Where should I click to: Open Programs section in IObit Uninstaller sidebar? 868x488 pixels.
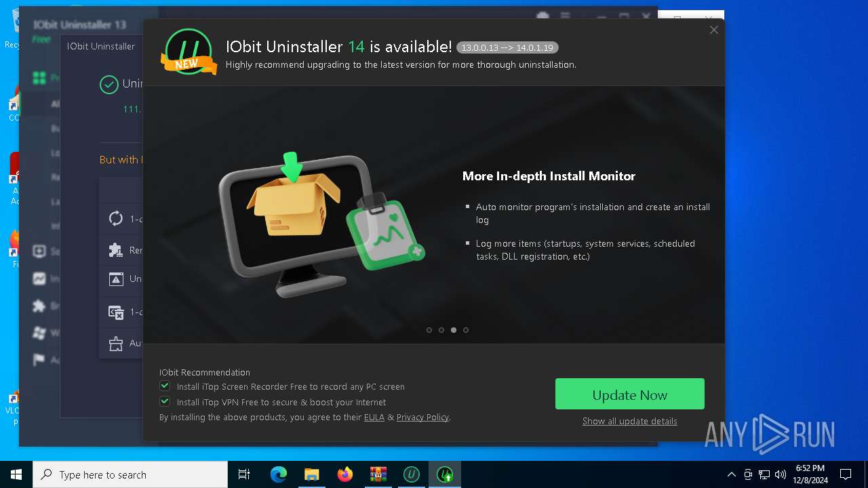tap(39, 78)
